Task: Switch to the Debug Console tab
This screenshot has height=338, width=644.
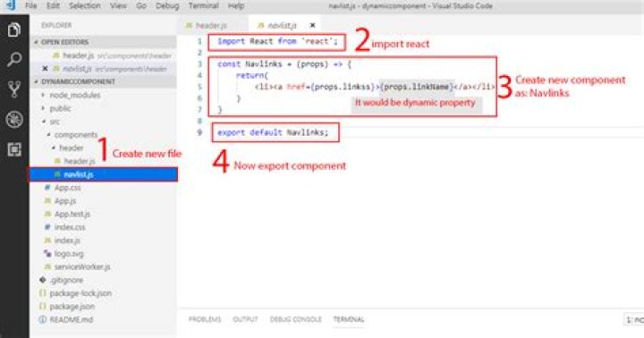Action: click(x=296, y=319)
